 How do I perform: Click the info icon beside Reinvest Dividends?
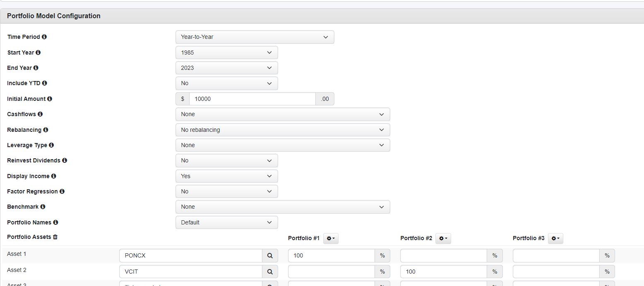point(65,160)
